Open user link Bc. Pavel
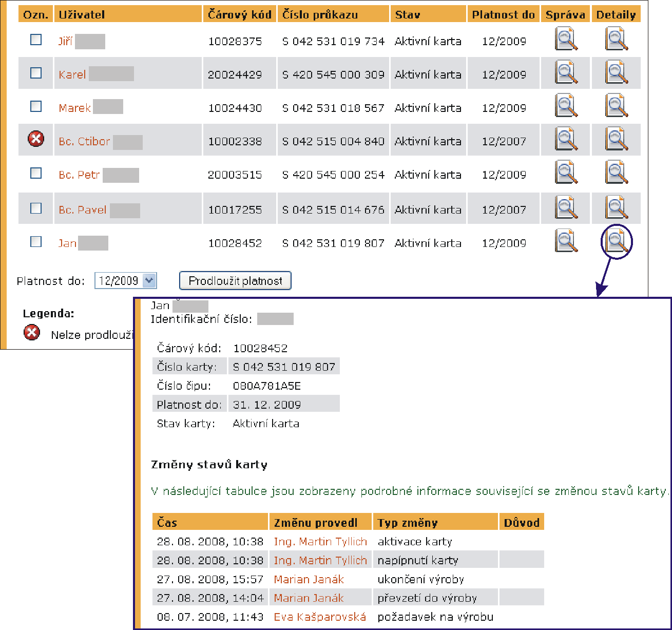Viewport: 672px width, 630px height. 83,209
